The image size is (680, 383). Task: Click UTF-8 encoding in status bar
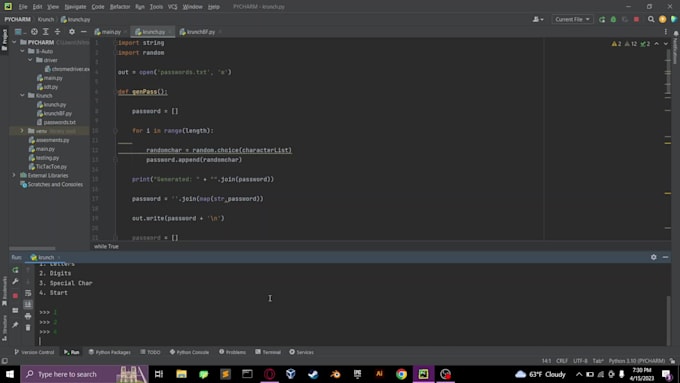click(x=580, y=361)
